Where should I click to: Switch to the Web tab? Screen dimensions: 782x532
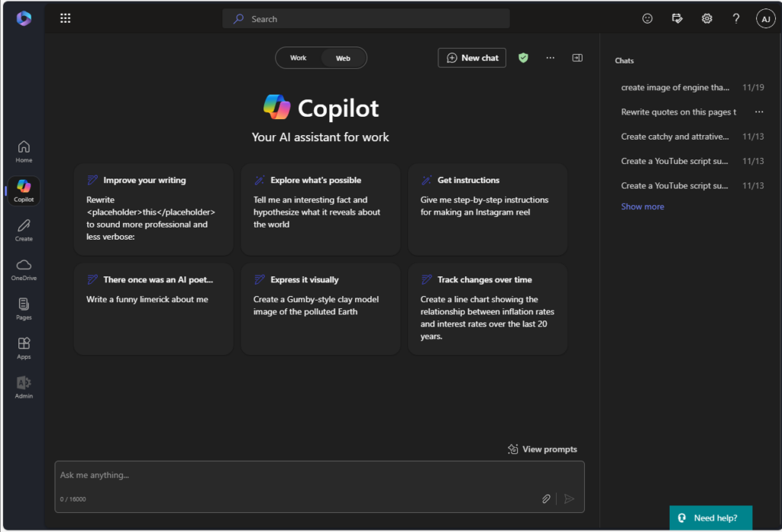coord(343,58)
